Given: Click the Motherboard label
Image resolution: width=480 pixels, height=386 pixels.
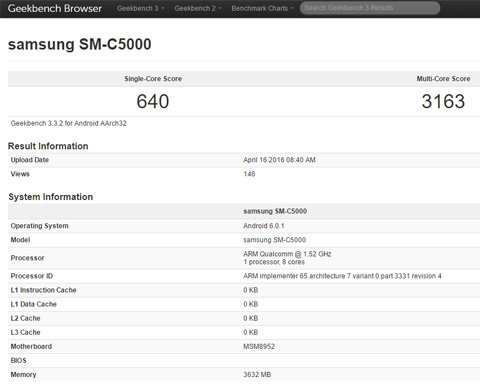Looking at the screenshot, I should point(31,346).
